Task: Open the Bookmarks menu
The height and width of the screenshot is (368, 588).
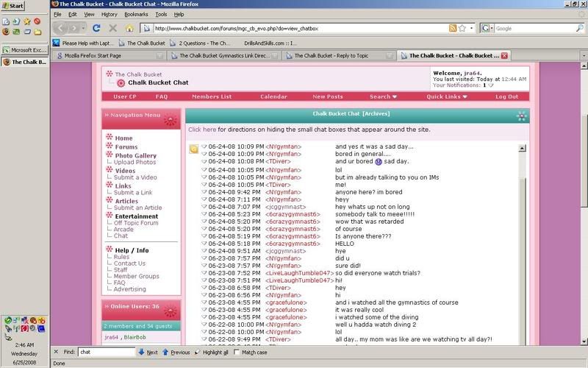Action: click(136, 14)
